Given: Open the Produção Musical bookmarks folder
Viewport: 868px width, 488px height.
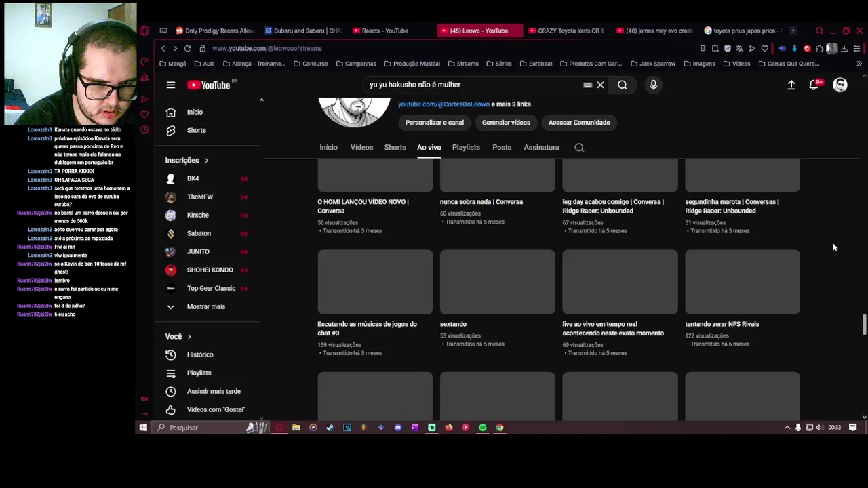Looking at the screenshot, I should (x=412, y=64).
